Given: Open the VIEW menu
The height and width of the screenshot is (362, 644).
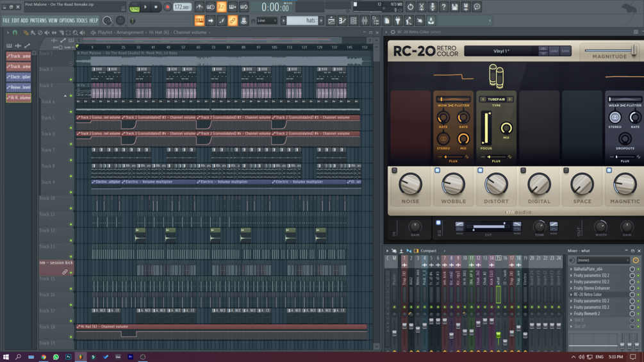Looking at the screenshot, I should tap(53, 21).
